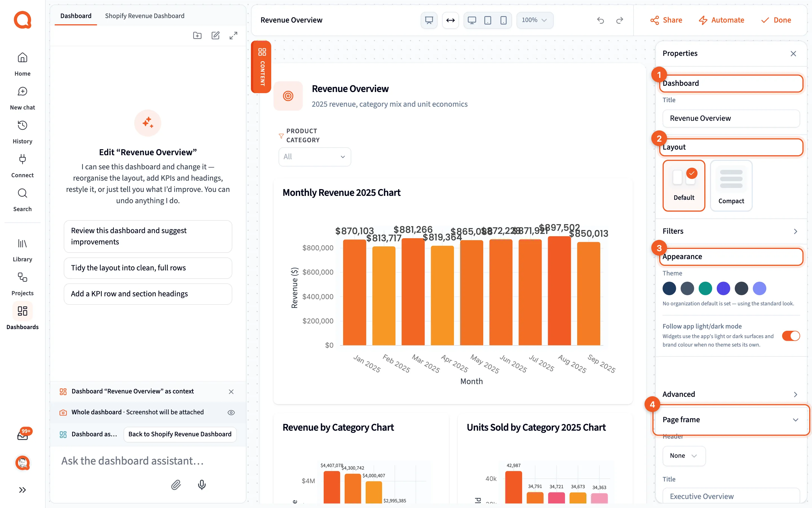Click the Revenue Overview name in toolbar
Screen dimensions: 812x508
click(x=291, y=20)
